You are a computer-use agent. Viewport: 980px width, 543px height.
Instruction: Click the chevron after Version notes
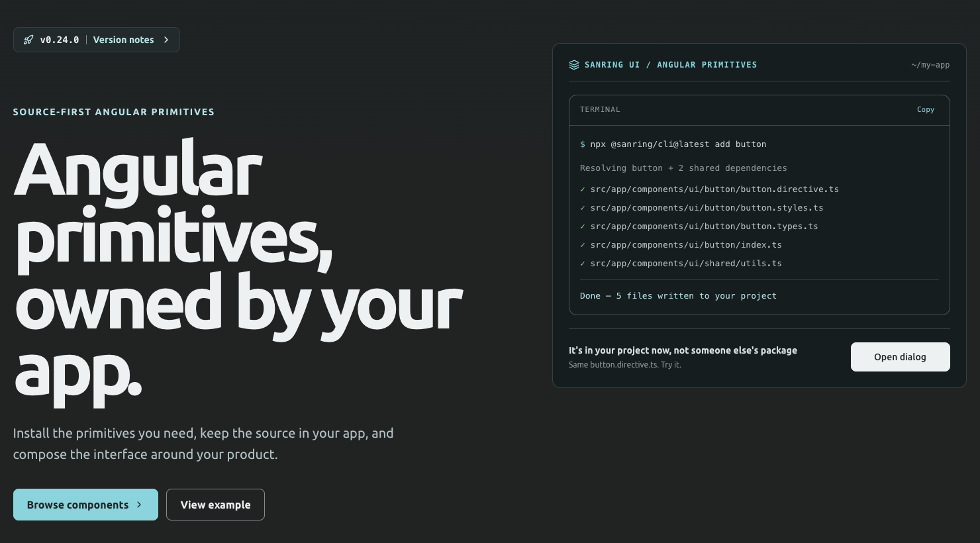click(166, 40)
